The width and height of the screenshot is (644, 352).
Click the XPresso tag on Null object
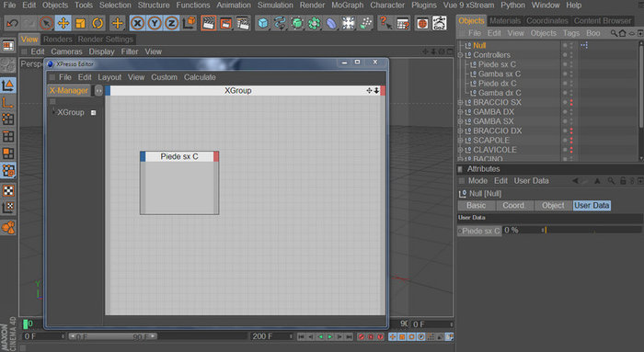click(583, 45)
